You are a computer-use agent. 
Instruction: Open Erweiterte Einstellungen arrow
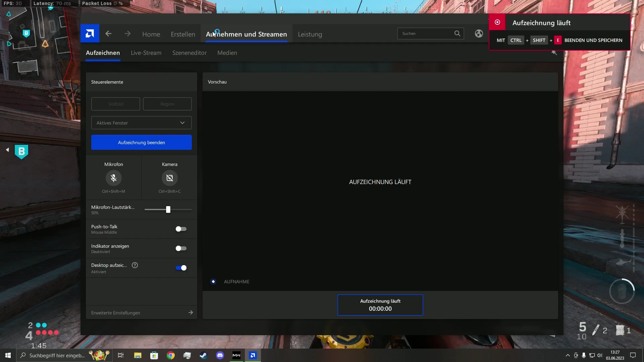(191, 312)
